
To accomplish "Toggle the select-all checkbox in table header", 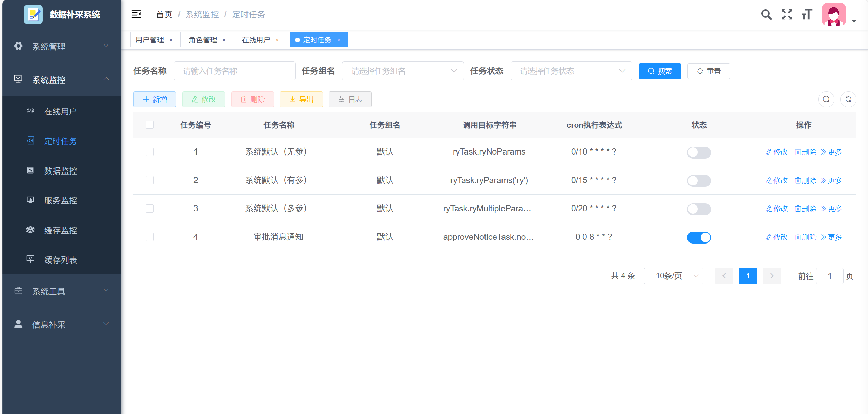I will pos(150,125).
